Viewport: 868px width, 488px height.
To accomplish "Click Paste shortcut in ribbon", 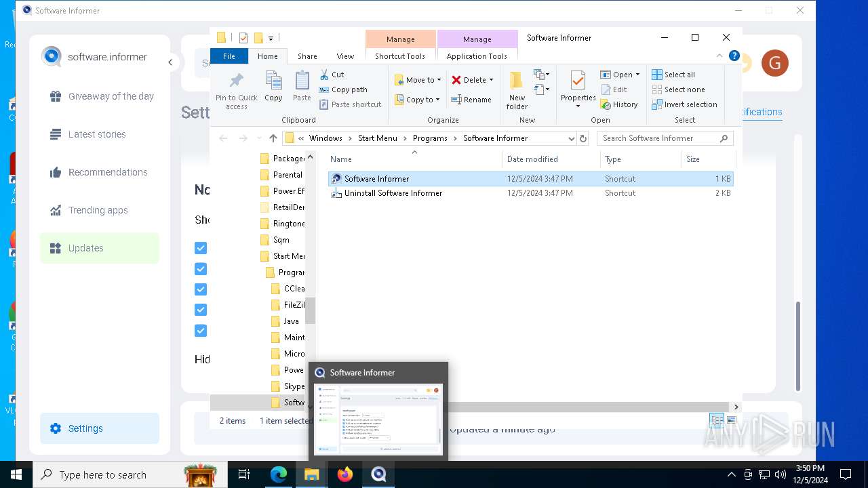I will (x=351, y=104).
